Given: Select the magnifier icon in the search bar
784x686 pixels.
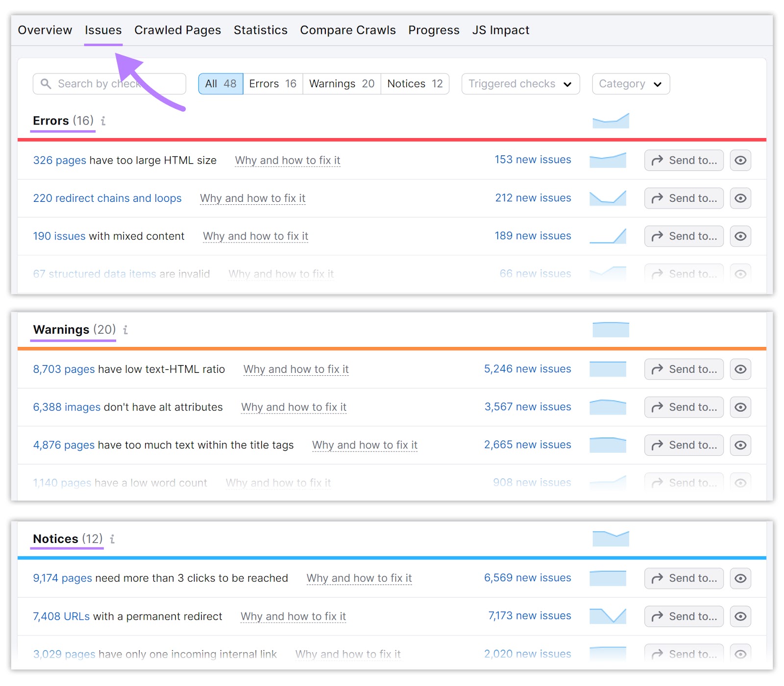Looking at the screenshot, I should click(x=46, y=84).
